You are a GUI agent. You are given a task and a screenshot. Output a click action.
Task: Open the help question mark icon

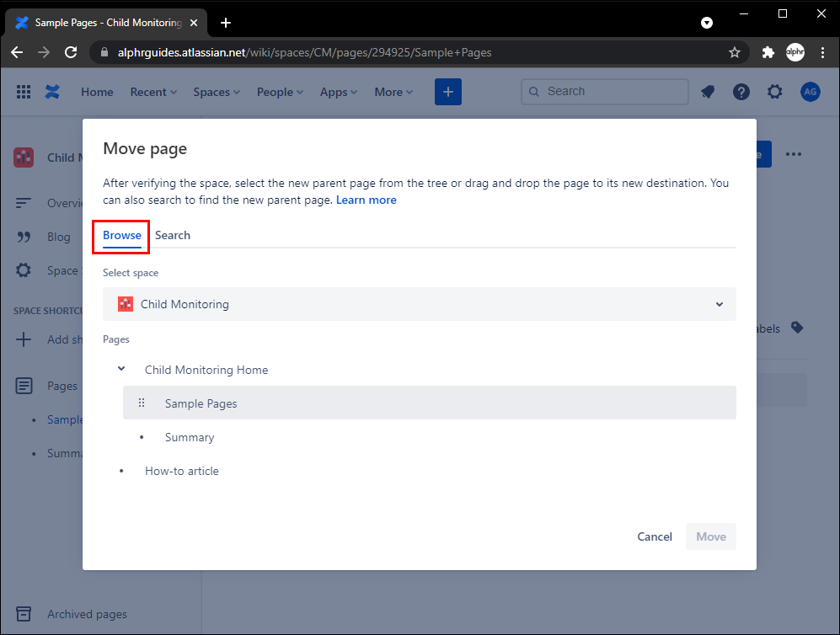[741, 92]
